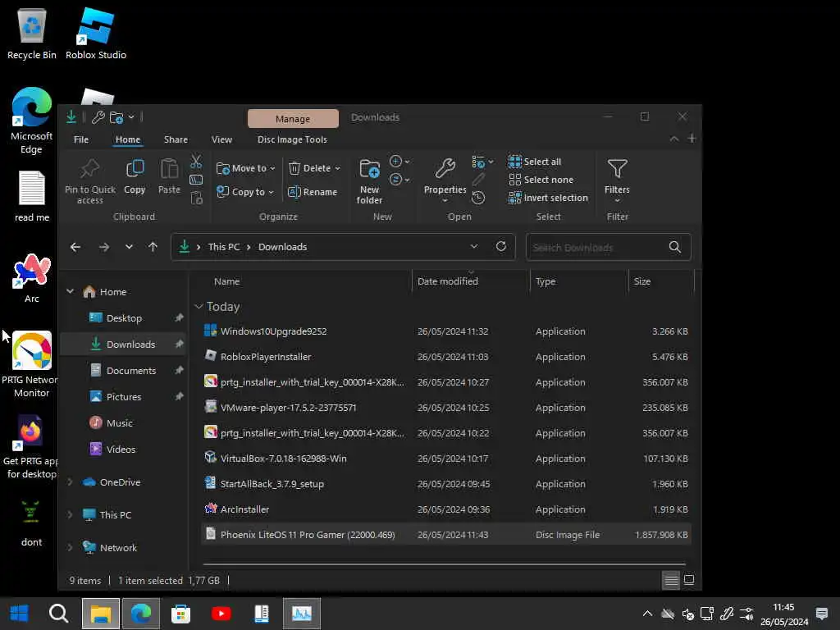The width and height of the screenshot is (840, 630).
Task: Expand This PC tree node
Action: coord(71,515)
